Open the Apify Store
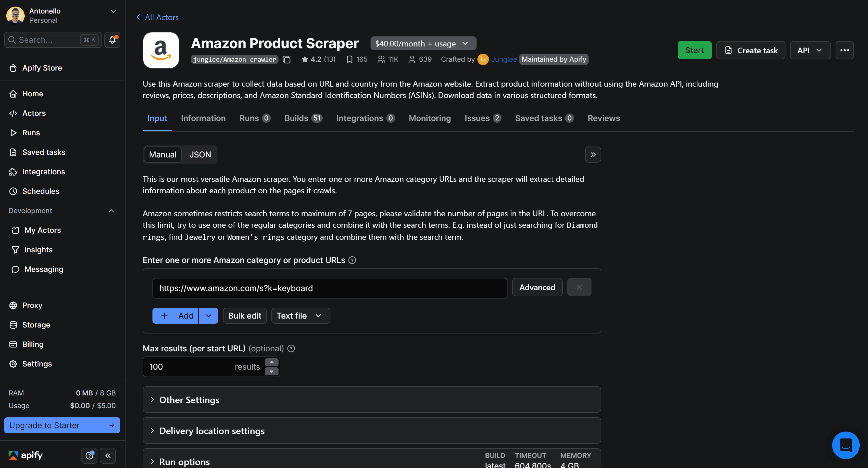The width and height of the screenshot is (868, 468). coord(42,68)
